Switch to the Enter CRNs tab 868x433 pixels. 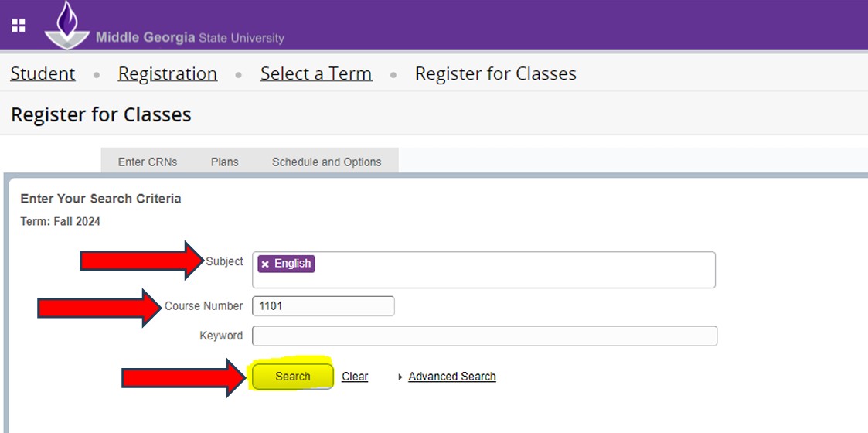click(147, 162)
